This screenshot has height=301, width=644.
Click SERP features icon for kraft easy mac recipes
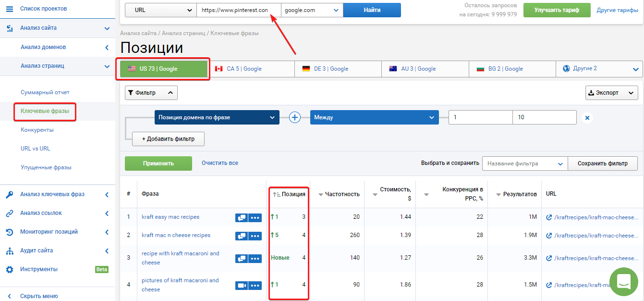pos(242,217)
